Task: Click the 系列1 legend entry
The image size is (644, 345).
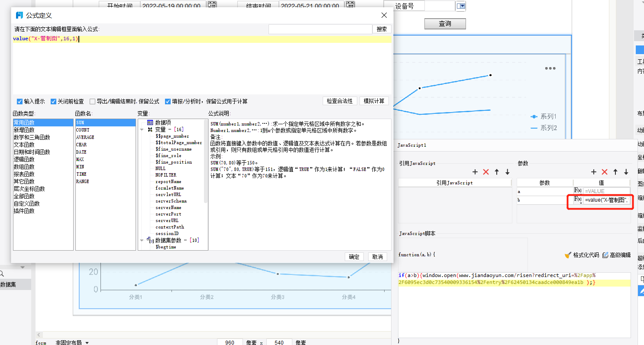Action: [x=544, y=116]
